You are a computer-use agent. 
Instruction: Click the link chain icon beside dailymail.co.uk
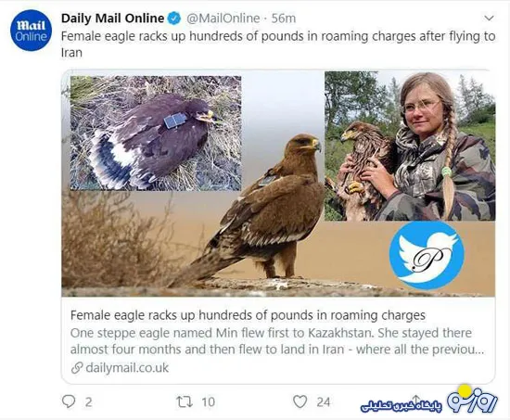(77, 368)
